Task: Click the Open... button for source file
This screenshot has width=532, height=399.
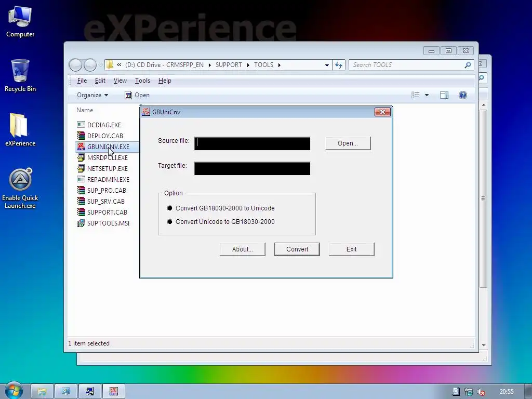Action: click(348, 143)
